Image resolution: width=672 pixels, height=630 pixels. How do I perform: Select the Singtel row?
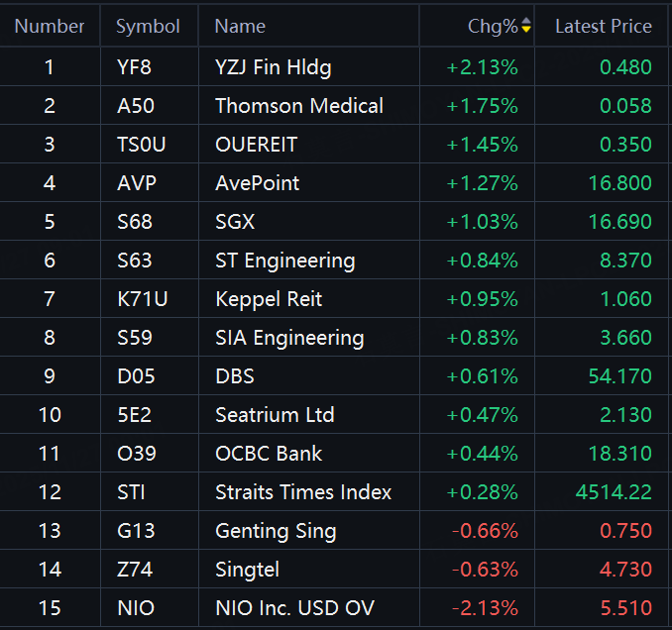(247, 570)
